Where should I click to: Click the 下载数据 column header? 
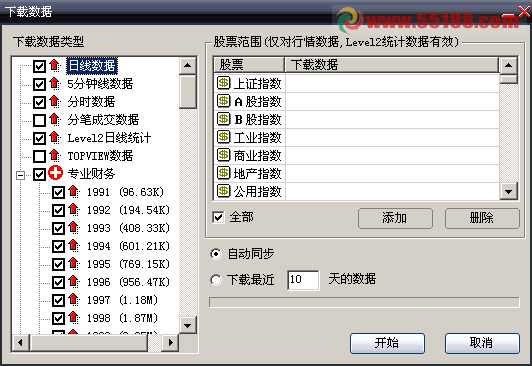click(392, 64)
